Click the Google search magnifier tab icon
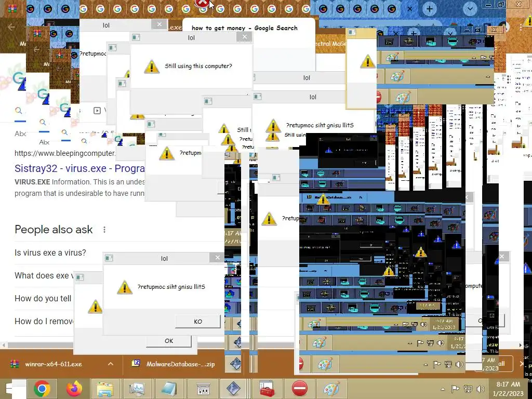The height and width of the screenshot is (399, 532). [x=19, y=111]
